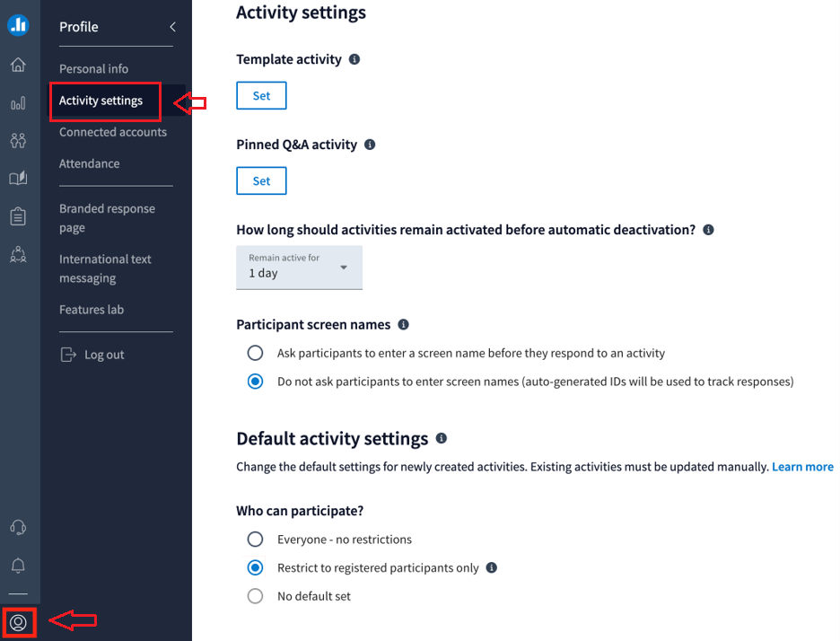Open the Support headset icon
The image size is (840, 641).
pyautogui.click(x=18, y=527)
